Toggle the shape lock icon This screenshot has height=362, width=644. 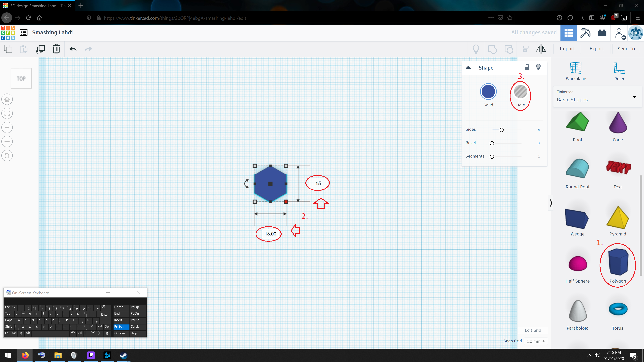527,67
